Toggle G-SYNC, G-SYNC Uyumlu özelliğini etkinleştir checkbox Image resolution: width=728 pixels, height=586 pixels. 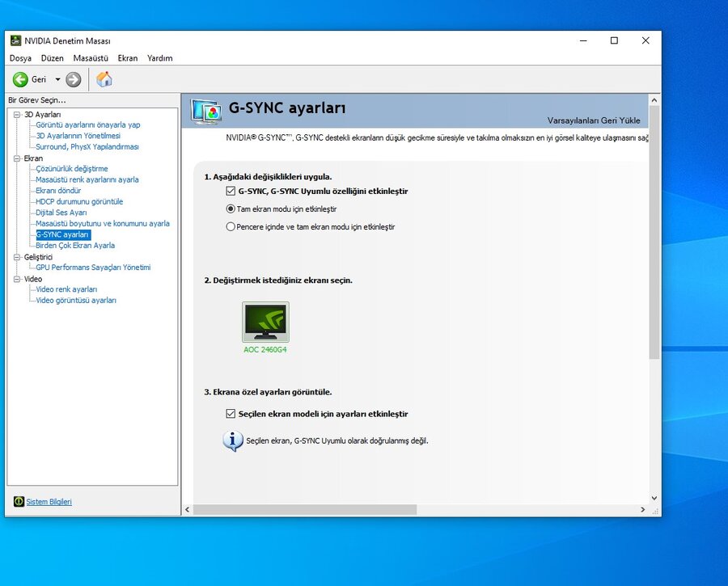click(231, 192)
